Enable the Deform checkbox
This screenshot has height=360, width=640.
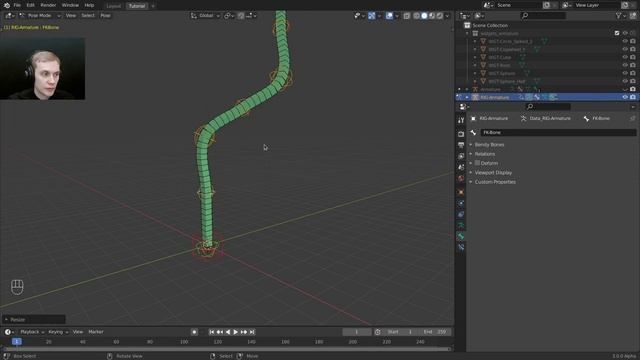coord(477,163)
